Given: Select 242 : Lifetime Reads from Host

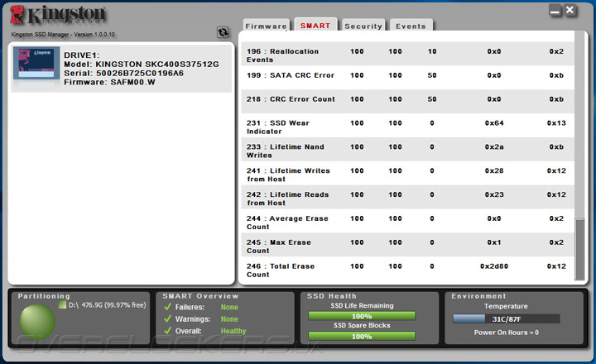Looking at the screenshot, I should 407,197.
